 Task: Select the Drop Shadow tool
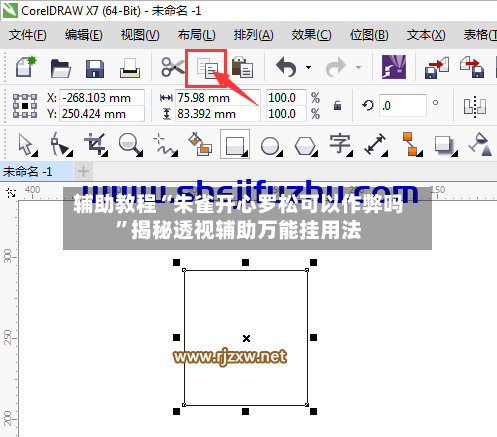[x=445, y=145]
